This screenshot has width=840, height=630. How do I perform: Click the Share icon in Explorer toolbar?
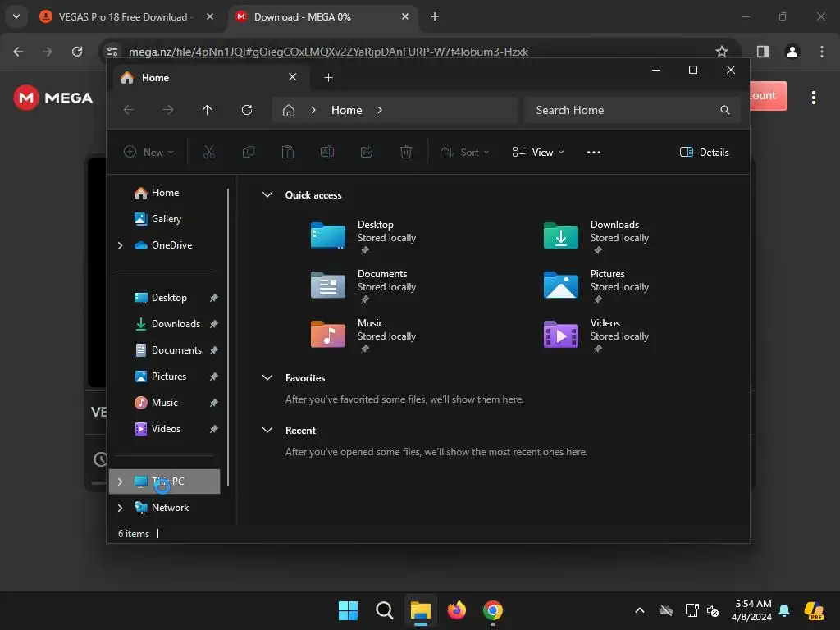pos(367,152)
